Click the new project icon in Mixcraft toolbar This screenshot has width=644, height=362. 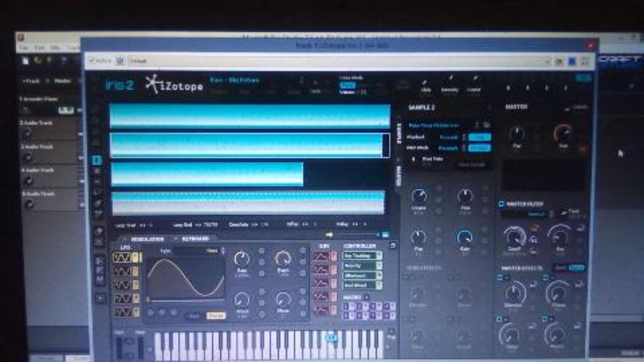click(25, 61)
